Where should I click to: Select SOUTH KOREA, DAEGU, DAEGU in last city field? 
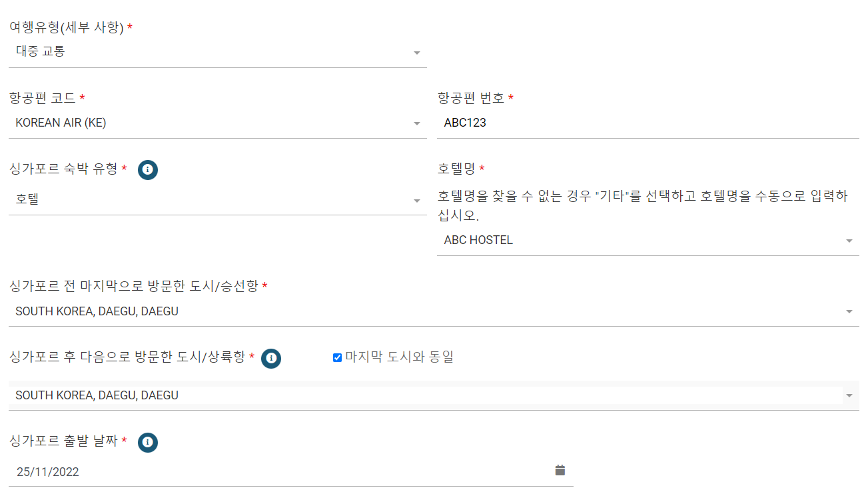click(97, 311)
